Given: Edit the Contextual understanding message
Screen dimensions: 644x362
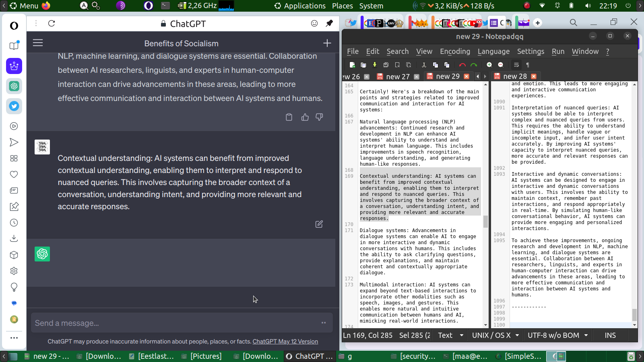Looking at the screenshot, I should tap(319, 224).
